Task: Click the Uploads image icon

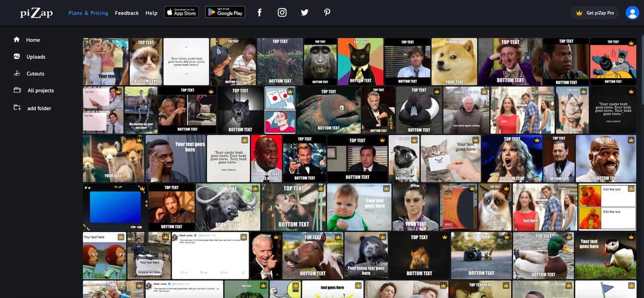Action: pyautogui.click(x=17, y=57)
